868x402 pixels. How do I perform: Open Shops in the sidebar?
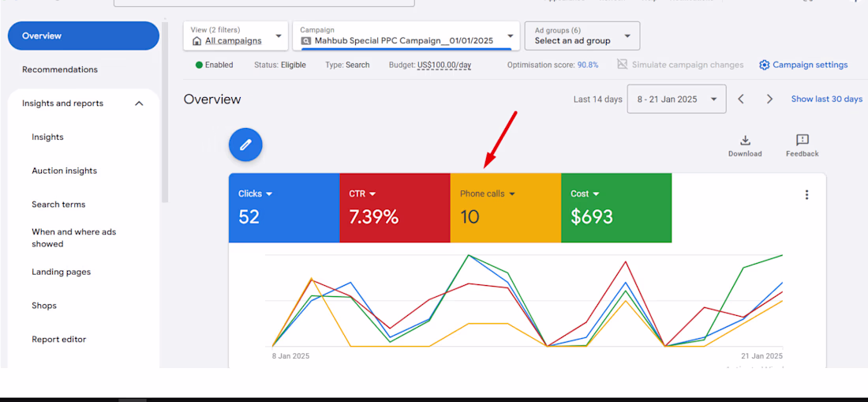[x=44, y=306]
